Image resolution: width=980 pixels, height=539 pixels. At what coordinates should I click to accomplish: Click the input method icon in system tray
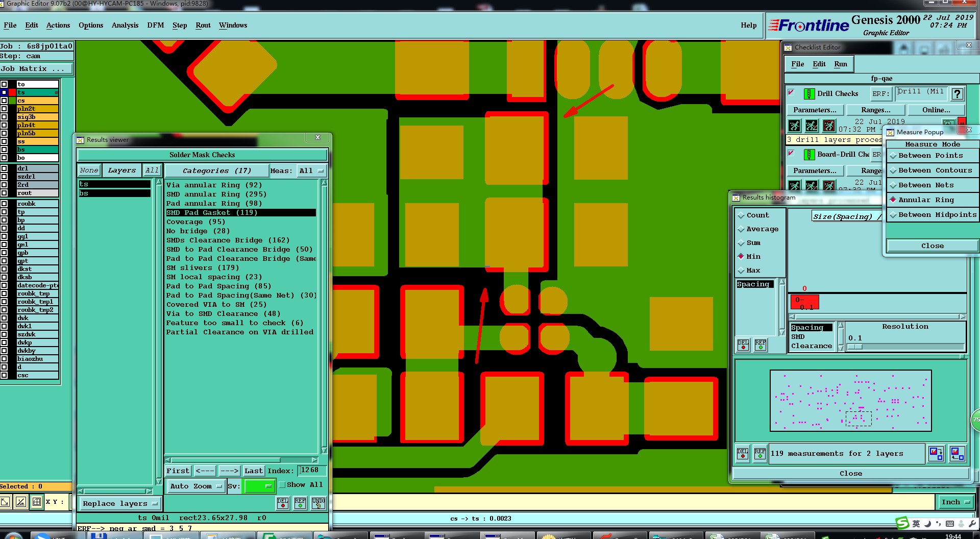[902, 523]
